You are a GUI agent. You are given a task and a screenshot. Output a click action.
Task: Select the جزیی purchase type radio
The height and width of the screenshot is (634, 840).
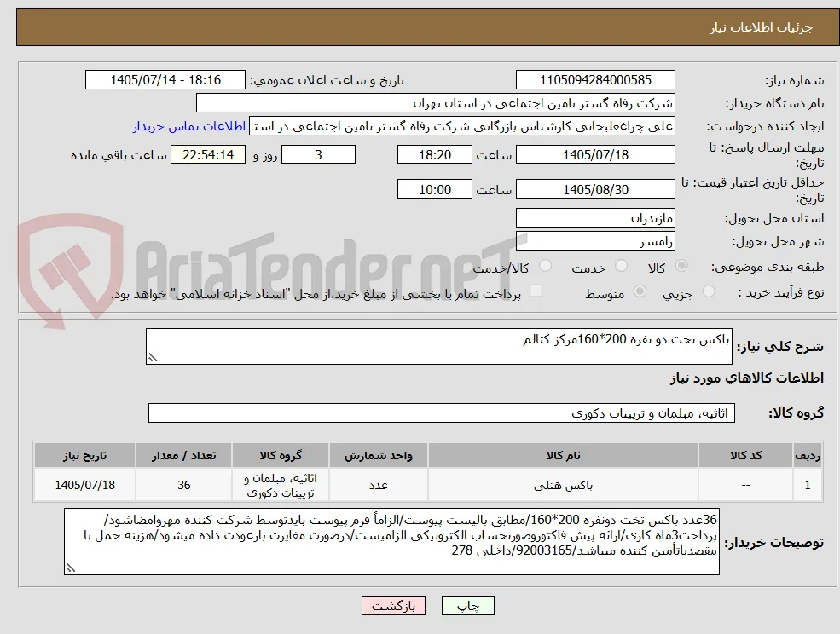click(709, 291)
